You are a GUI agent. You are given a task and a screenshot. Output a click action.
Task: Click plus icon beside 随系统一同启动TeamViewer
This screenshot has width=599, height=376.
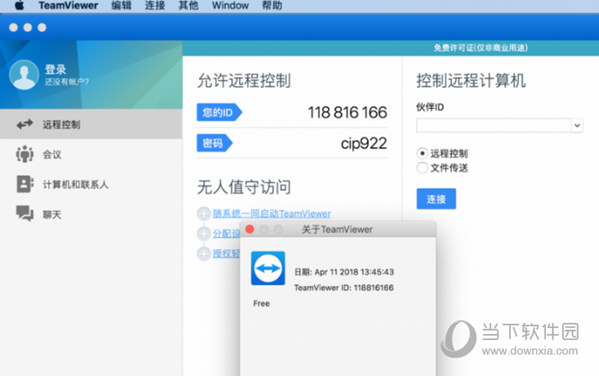pyautogui.click(x=204, y=214)
